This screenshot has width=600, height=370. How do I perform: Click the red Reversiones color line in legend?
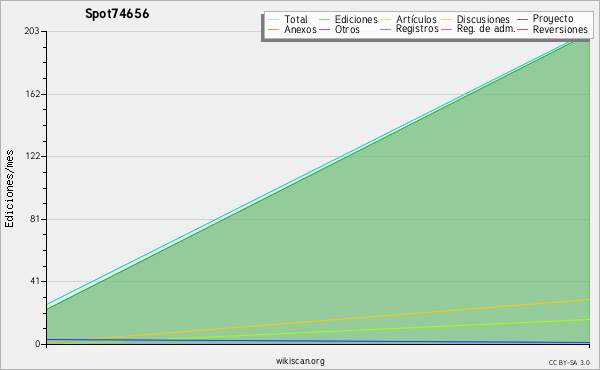(x=522, y=29)
